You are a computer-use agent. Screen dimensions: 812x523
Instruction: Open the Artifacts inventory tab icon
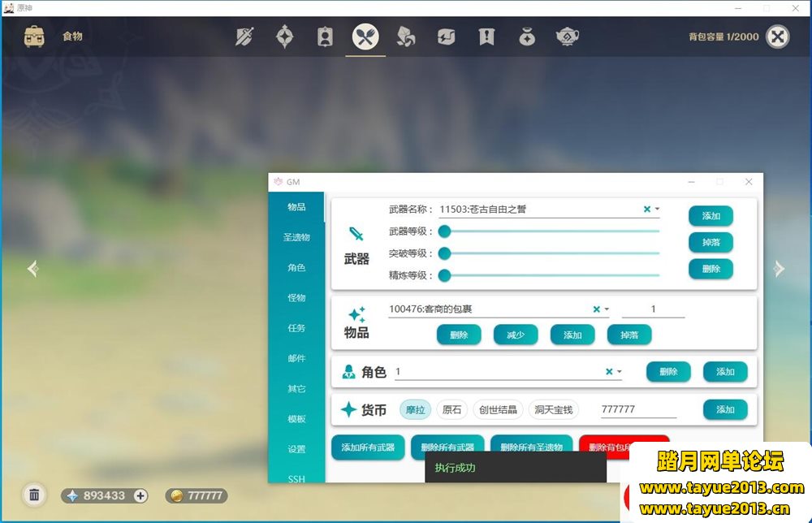click(285, 37)
